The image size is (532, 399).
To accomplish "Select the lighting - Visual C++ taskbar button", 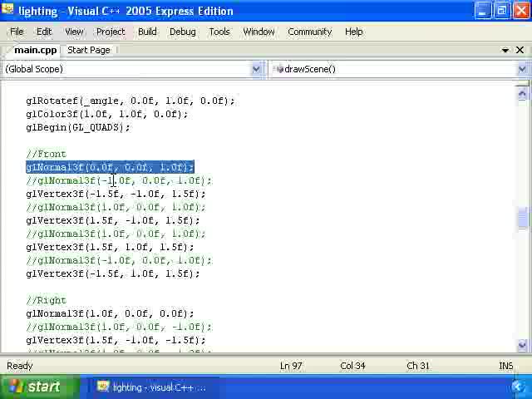I will coord(153,387).
